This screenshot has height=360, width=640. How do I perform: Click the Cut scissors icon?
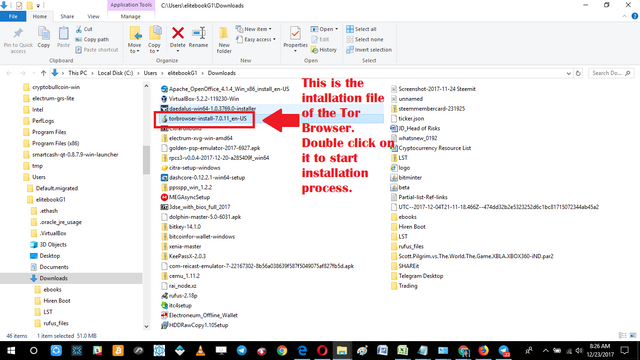point(84,29)
